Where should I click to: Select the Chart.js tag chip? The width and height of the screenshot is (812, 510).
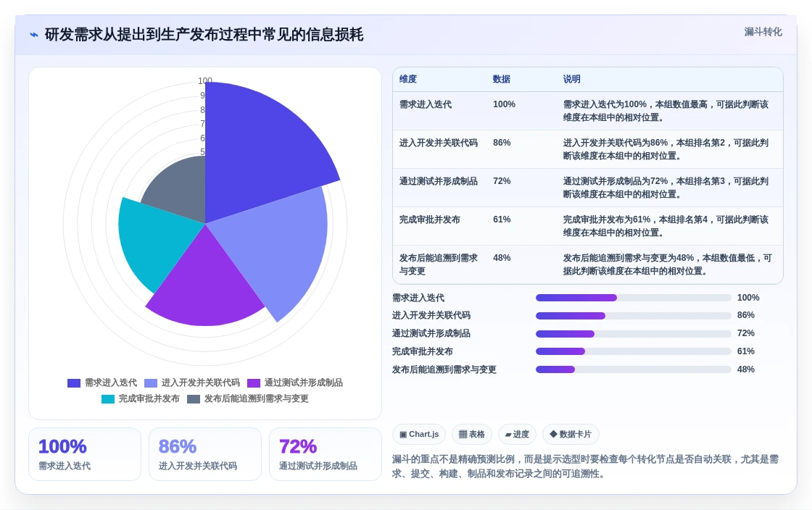click(419, 435)
